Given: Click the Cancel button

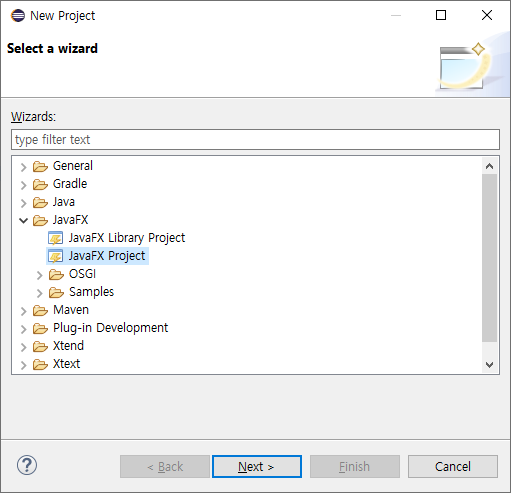Looking at the screenshot, I should point(453,467).
